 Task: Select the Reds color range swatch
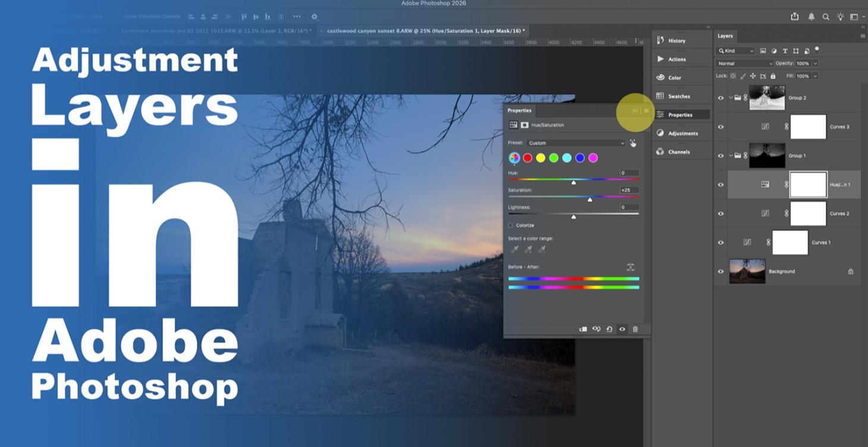pos(527,158)
